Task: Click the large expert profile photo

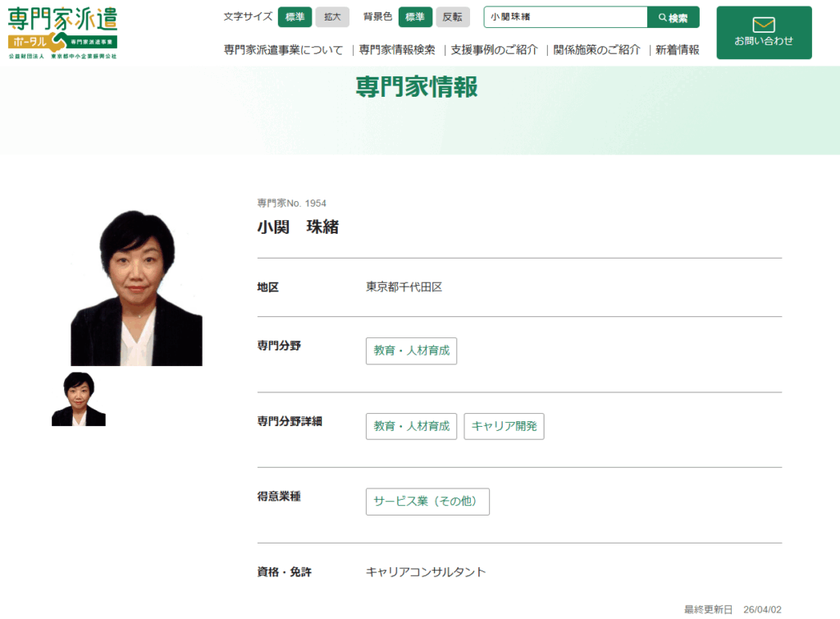Action: [136, 287]
